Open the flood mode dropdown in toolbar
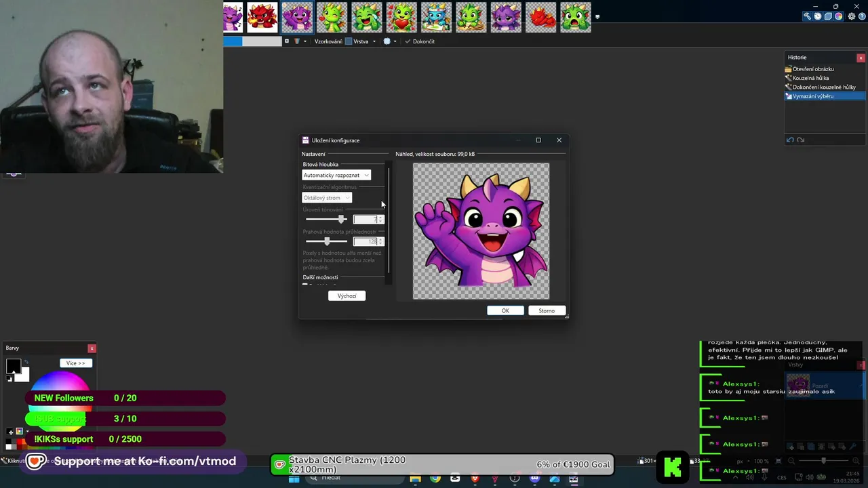The width and height of the screenshot is (868, 488). (x=299, y=41)
